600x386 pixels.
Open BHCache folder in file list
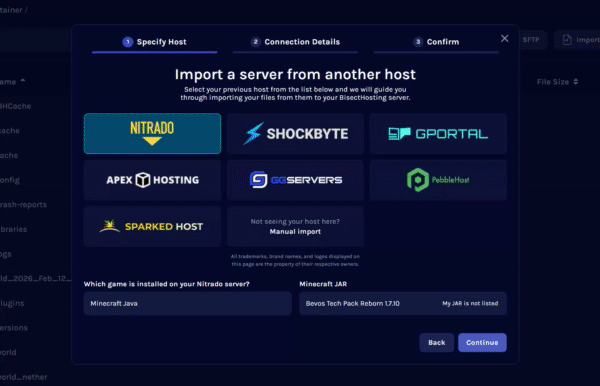click(x=15, y=106)
